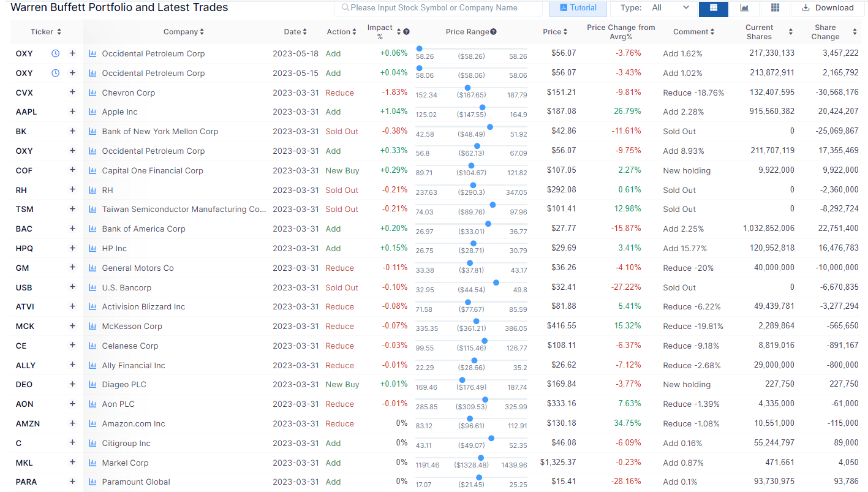Click the plus icon in the PARA row

pos(72,482)
